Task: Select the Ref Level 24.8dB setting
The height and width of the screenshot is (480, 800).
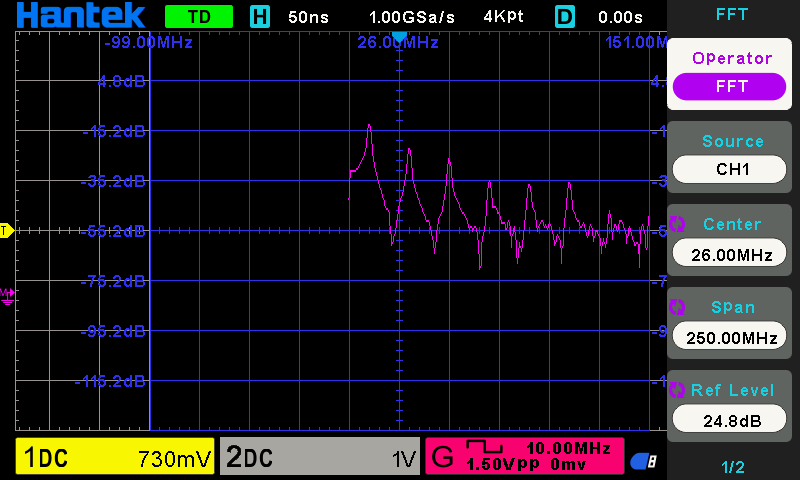Action: 732,420
